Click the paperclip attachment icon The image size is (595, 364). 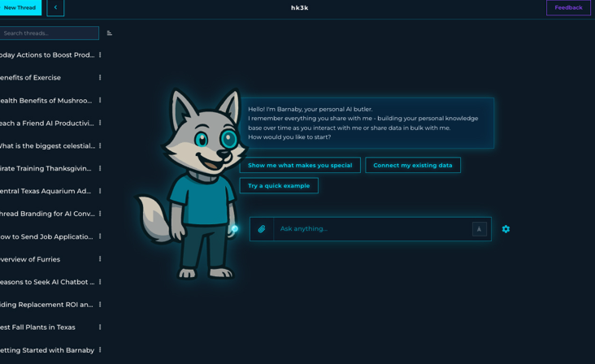262,229
